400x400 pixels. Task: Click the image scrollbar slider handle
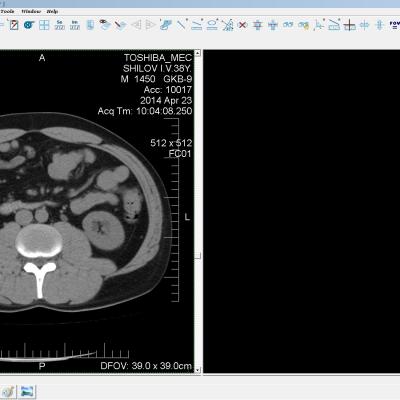(198, 256)
